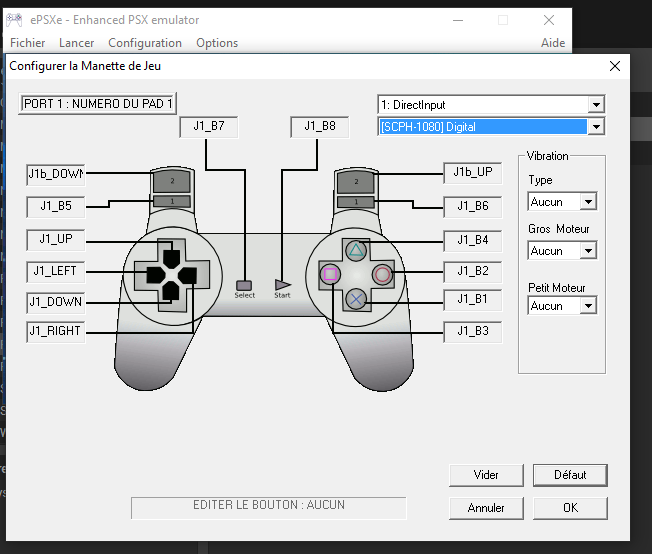Viewport: 652px width, 554px height.
Task: Edit the J1_UP mapping field
Action: 56,240
